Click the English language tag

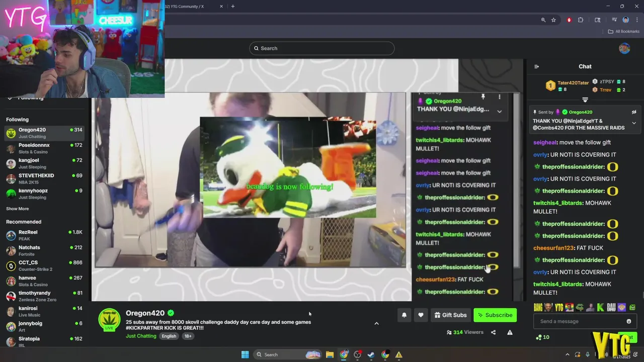click(x=169, y=336)
